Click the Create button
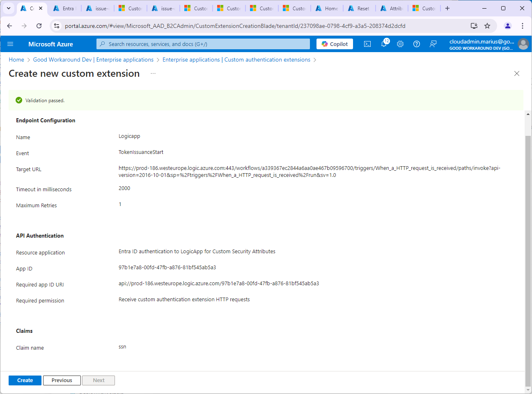The height and width of the screenshot is (394, 532). tap(25, 380)
